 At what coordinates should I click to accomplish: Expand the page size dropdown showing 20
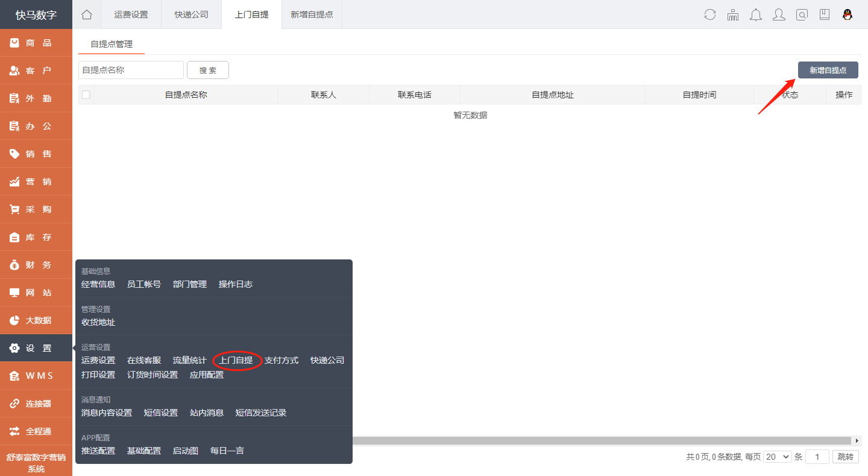pos(777,457)
